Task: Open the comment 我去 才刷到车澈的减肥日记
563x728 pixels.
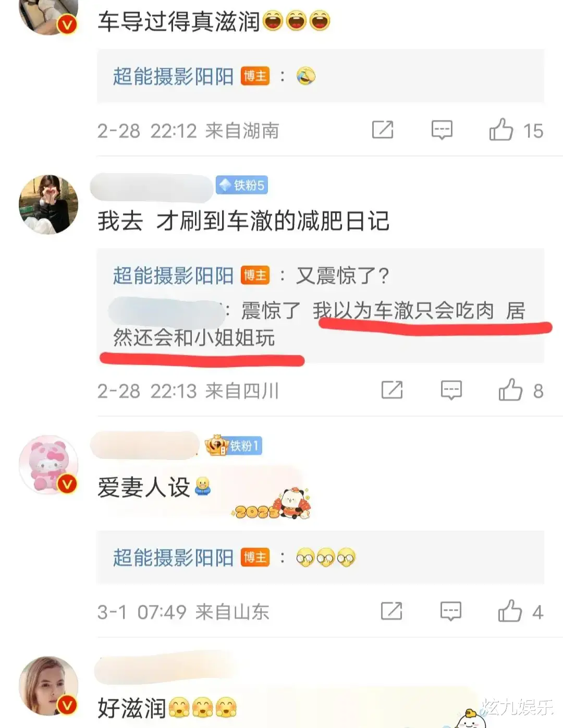Action: pyautogui.click(x=243, y=221)
